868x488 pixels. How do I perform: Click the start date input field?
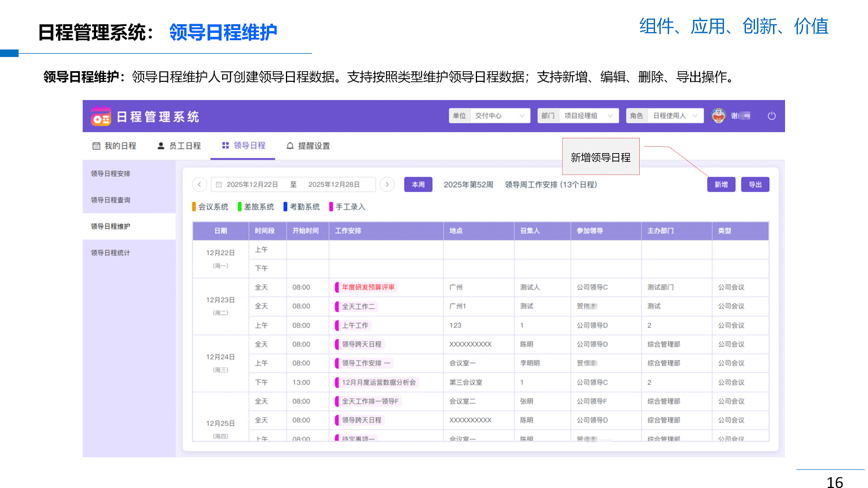tap(252, 185)
